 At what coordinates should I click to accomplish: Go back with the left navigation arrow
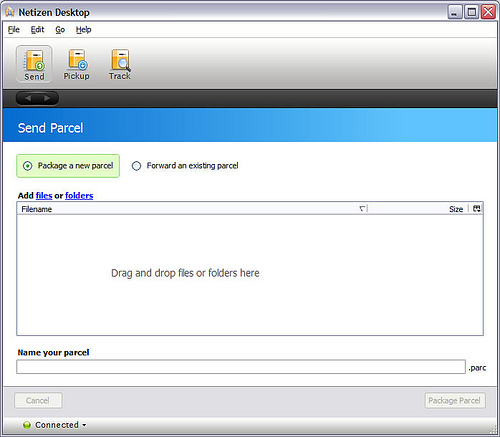click(28, 98)
